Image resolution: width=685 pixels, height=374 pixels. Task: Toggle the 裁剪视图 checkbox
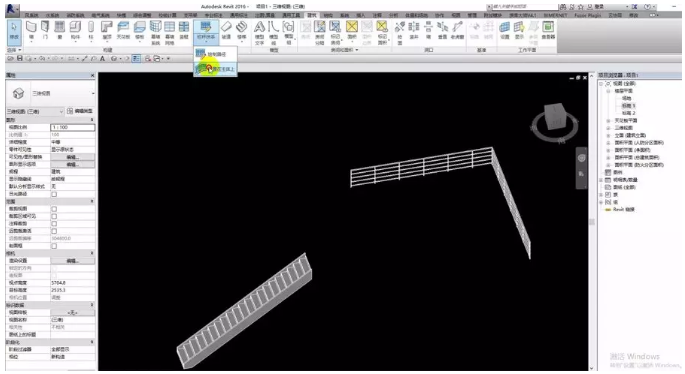54,209
